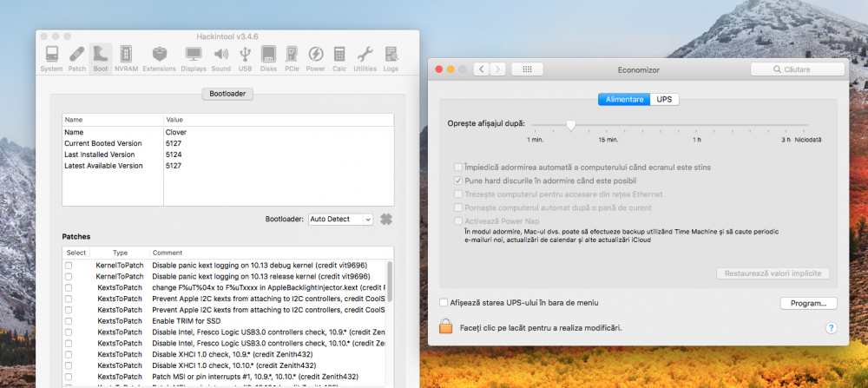Toggle Trezește computerul pentru accesare Ethernet checkbox
This screenshot has width=868, height=388.
457,194
